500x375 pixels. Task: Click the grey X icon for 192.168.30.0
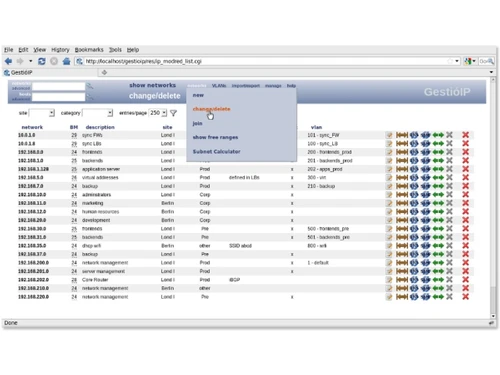[449, 229]
